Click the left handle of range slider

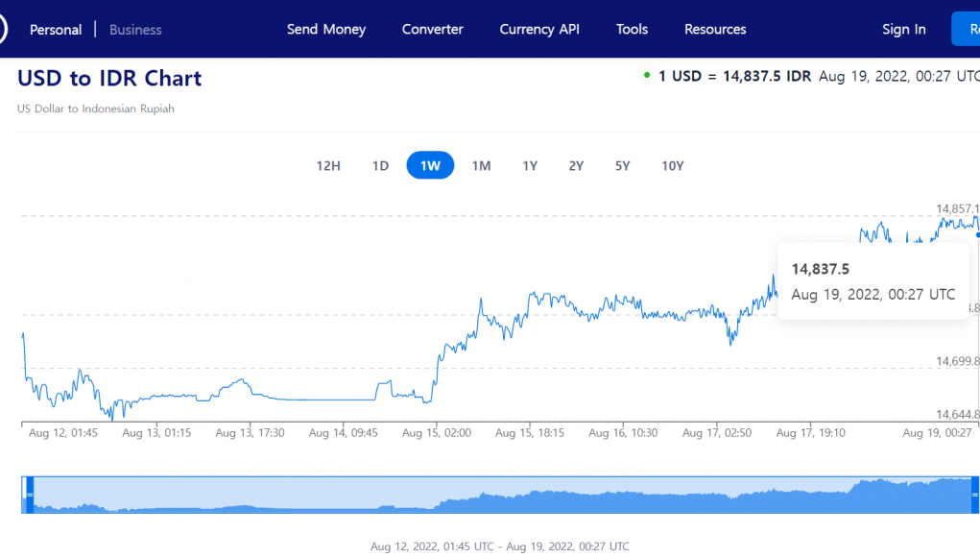point(29,494)
